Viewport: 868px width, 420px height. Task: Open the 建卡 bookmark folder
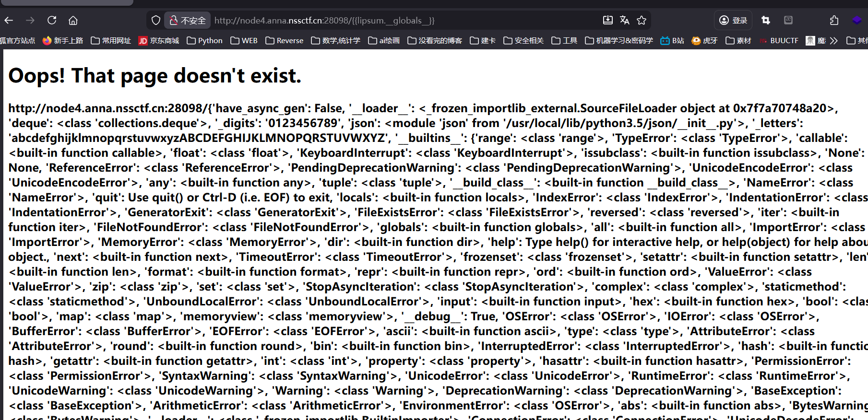click(x=483, y=41)
